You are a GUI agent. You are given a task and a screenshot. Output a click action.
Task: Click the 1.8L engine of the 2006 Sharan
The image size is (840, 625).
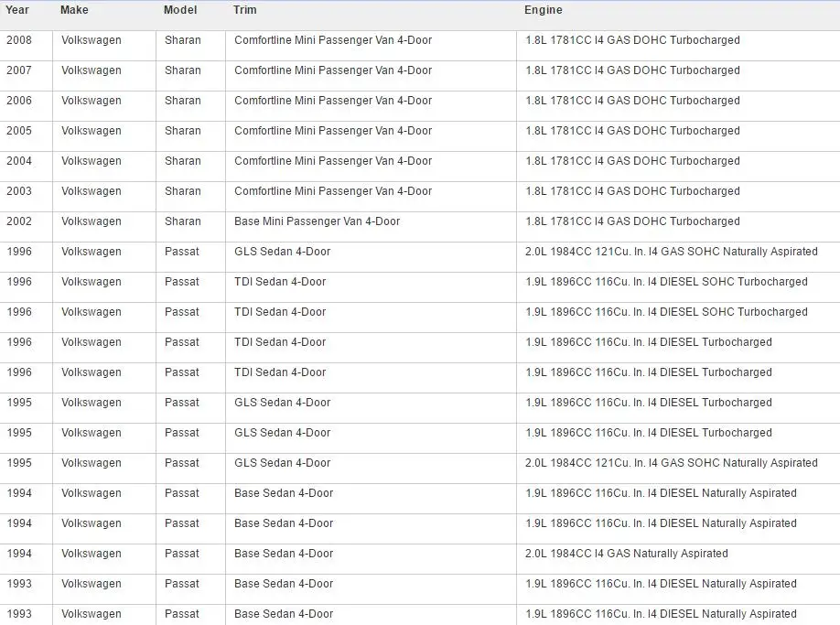tap(632, 101)
